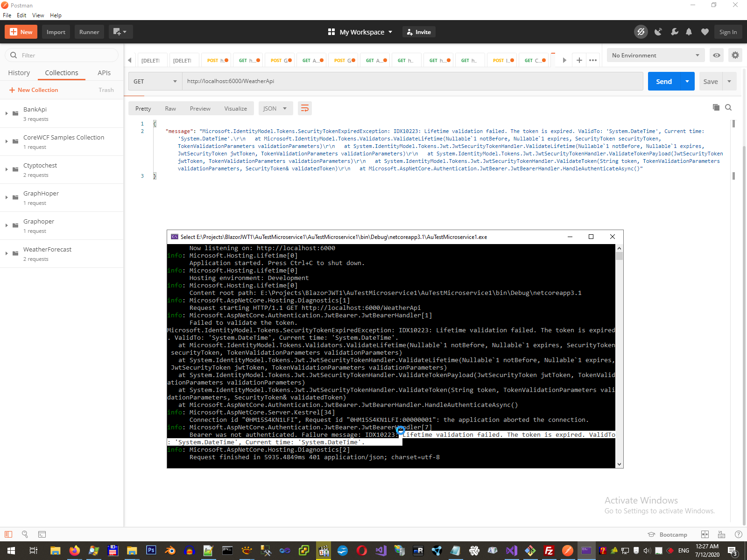
Task: Click the New button in Postman header
Action: [21, 32]
